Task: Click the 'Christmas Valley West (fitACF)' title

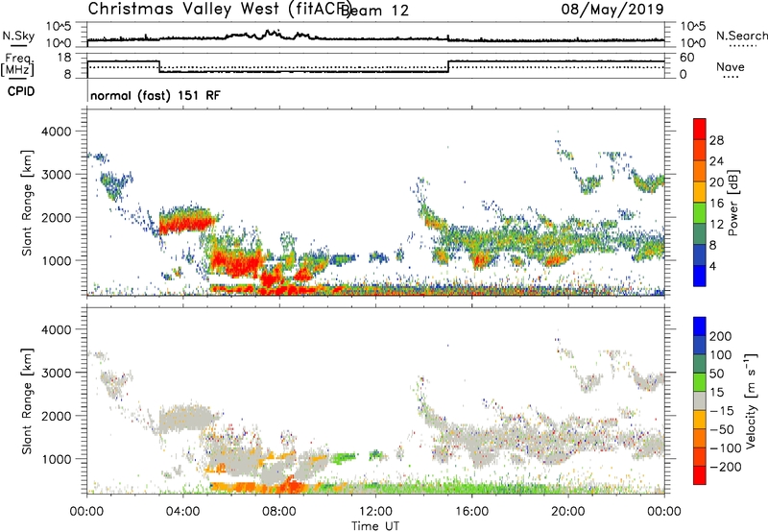Action: click(x=219, y=9)
